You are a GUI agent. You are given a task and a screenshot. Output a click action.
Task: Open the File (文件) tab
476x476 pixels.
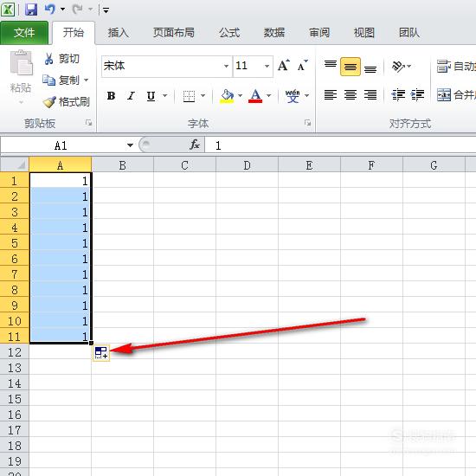tap(24, 33)
